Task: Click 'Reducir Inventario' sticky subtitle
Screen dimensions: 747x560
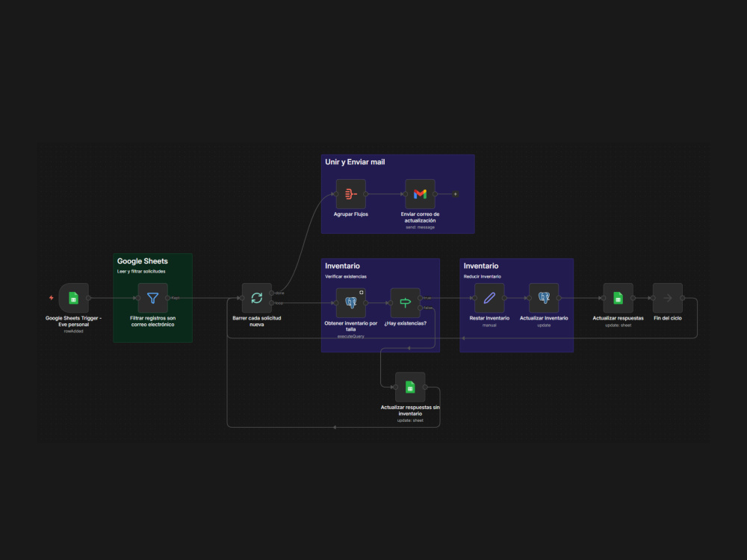Action: tap(482, 277)
